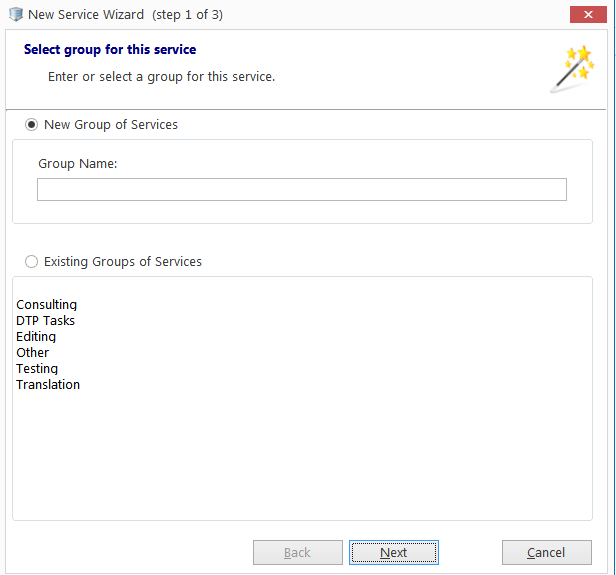Cancel the new service wizard
Viewport: 616px width, 575px height.
(x=546, y=552)
